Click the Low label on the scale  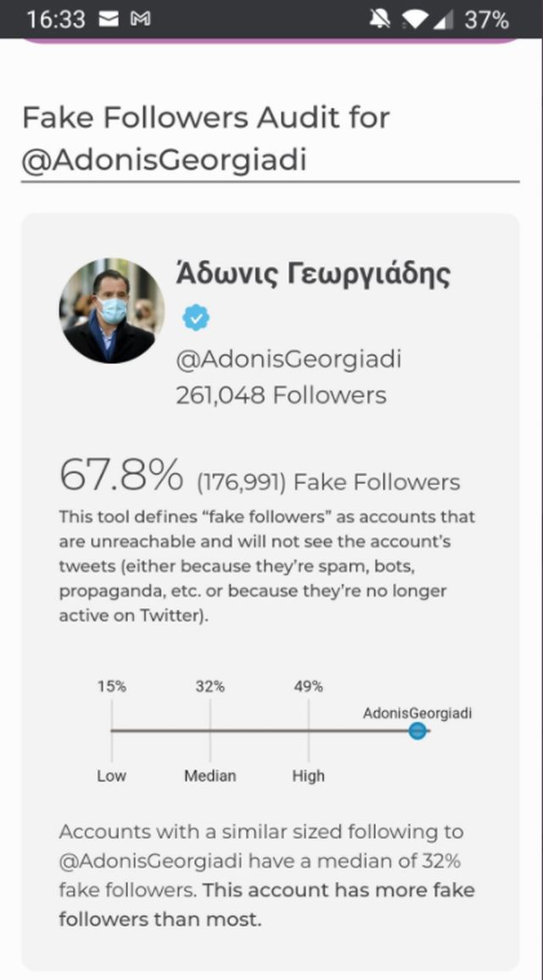tap(111, 776)
